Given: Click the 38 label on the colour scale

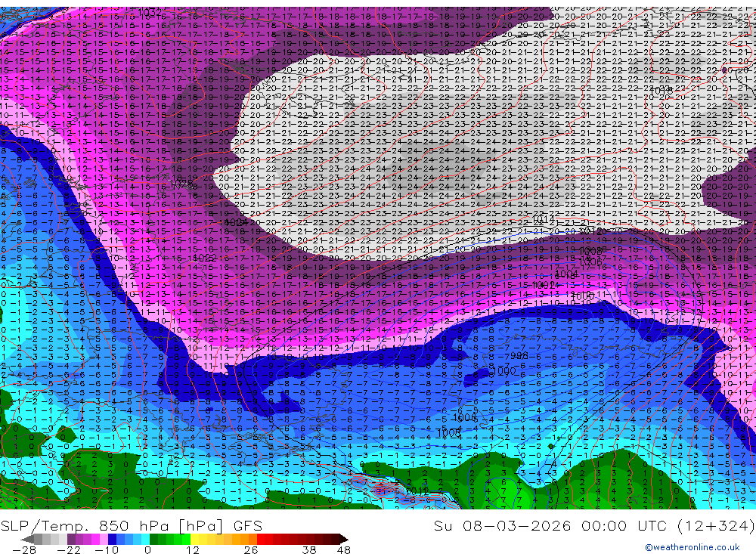Looking at the screenshot, I should tap(308, 550).
